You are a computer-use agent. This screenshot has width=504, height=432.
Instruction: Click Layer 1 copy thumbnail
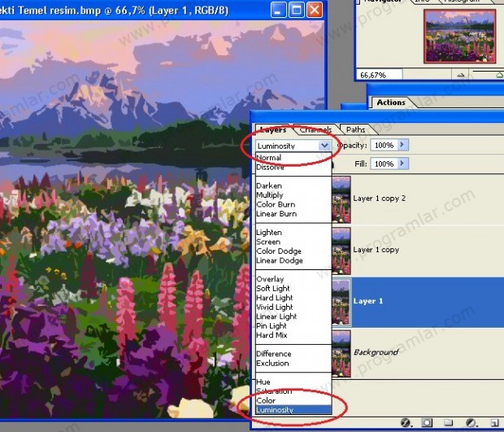[x=341, y=251]
